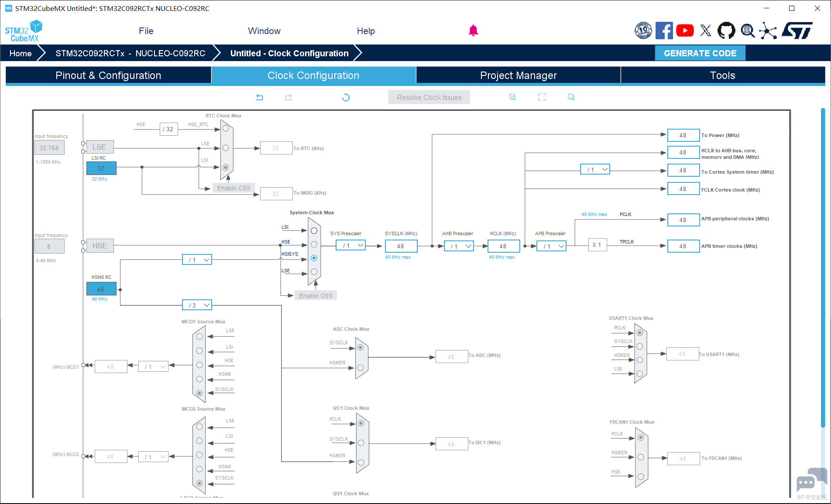
Task: Open the MCO2 /1 prescaler dropdown
Action: coord(153,457)
